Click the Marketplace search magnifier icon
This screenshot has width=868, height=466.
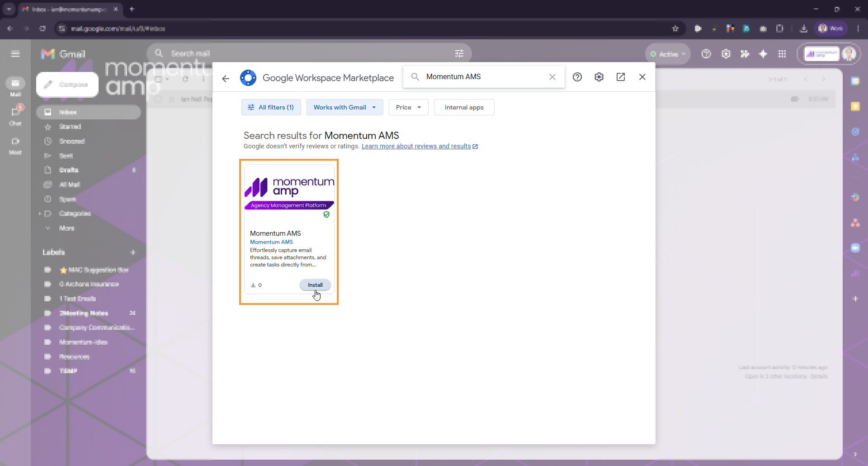coord(415,77)
